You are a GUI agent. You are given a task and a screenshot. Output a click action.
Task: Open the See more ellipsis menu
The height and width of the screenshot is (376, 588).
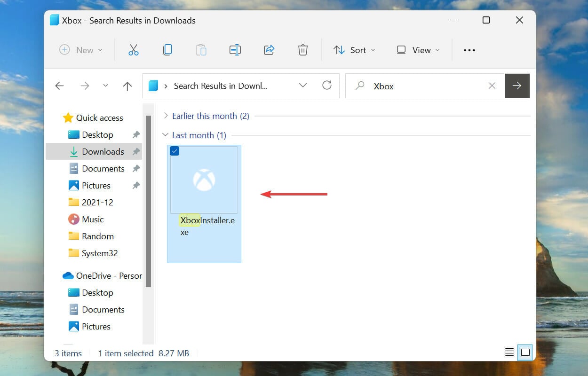coord(469,50)
